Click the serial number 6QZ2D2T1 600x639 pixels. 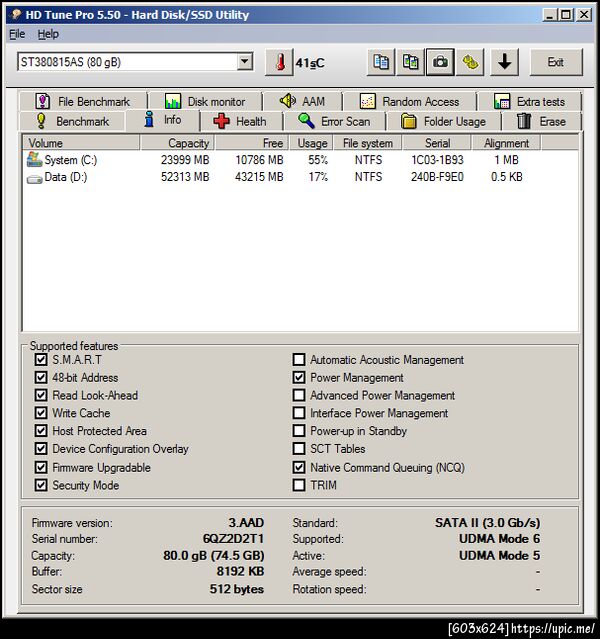(233, 539)
